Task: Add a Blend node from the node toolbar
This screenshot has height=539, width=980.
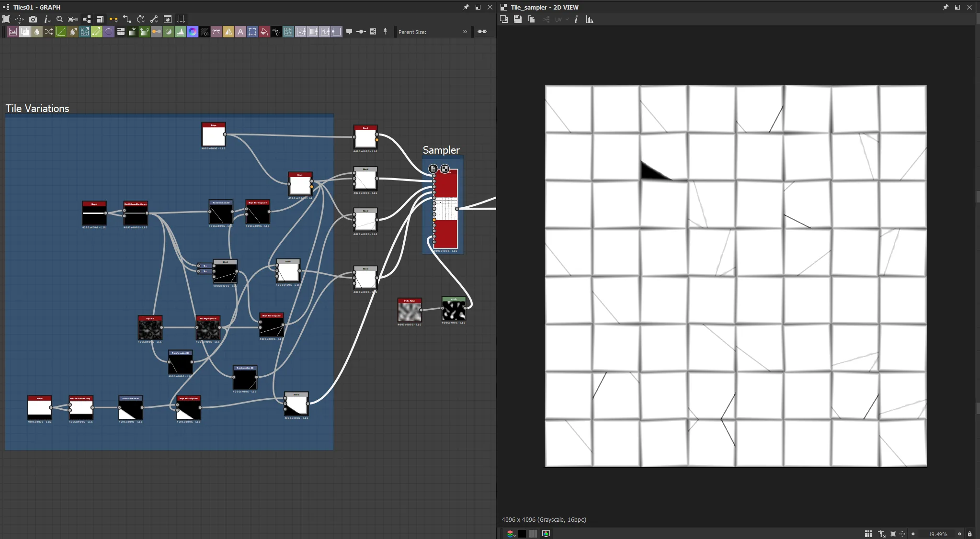Action: [x=25, y=32]
